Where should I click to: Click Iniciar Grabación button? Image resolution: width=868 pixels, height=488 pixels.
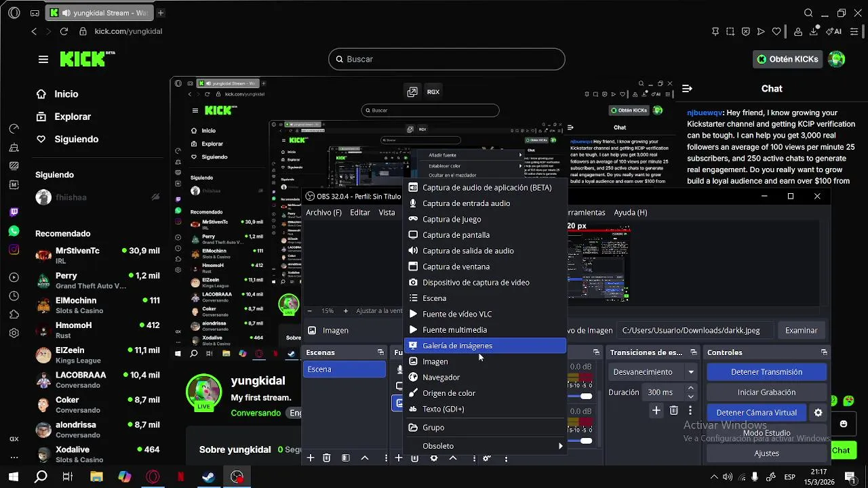(766, 392)
